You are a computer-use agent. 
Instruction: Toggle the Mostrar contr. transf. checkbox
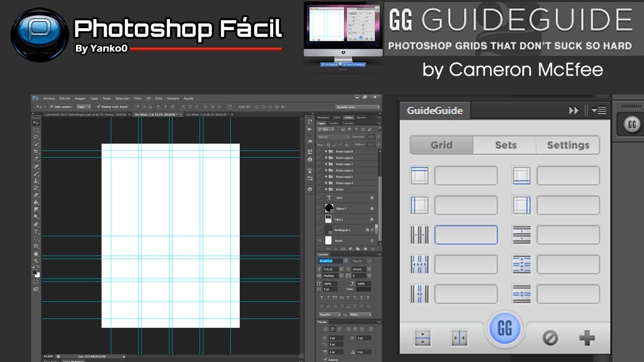[98, 107]
